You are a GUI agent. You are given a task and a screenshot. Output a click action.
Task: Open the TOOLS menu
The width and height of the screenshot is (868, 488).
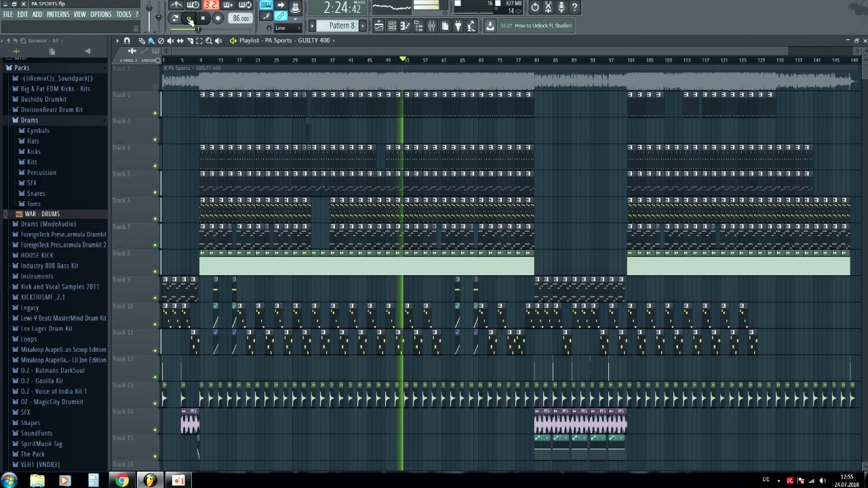123,14
